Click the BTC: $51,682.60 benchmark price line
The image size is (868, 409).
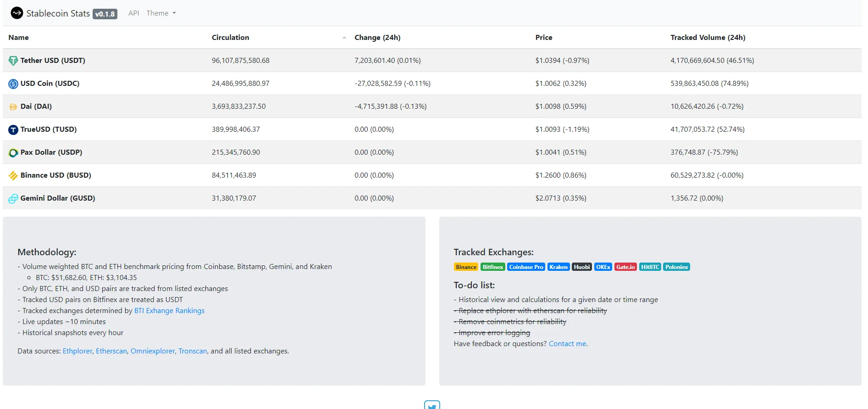point(86,278)
